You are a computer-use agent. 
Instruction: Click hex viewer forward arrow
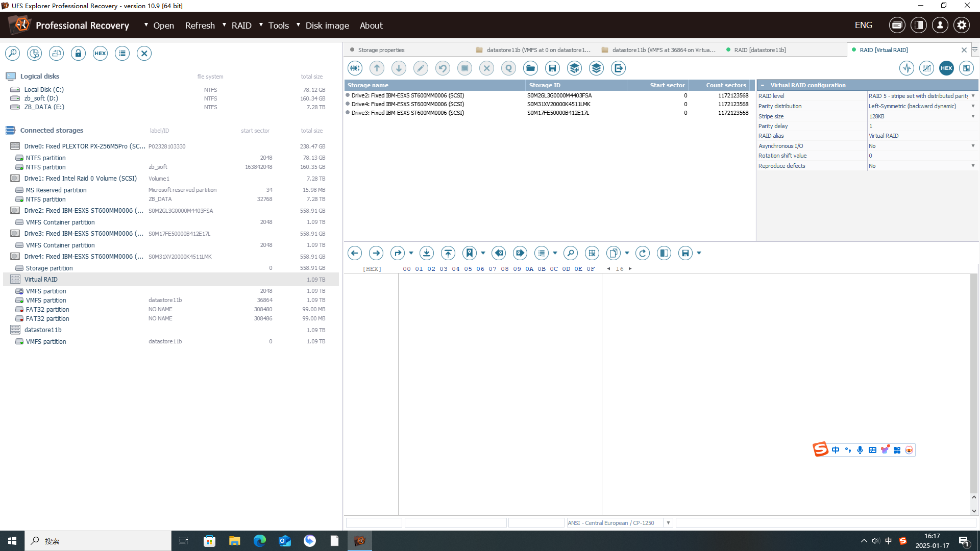[376, 253]
